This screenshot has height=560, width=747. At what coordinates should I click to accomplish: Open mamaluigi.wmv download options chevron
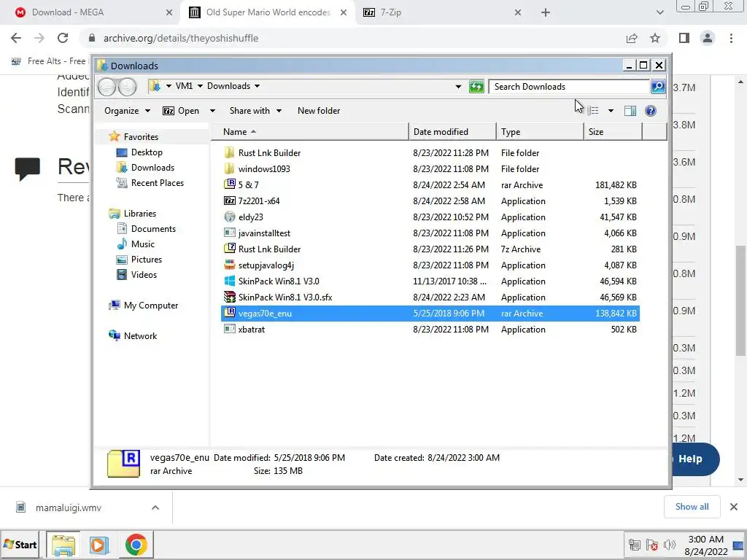[x=155, y=507]
